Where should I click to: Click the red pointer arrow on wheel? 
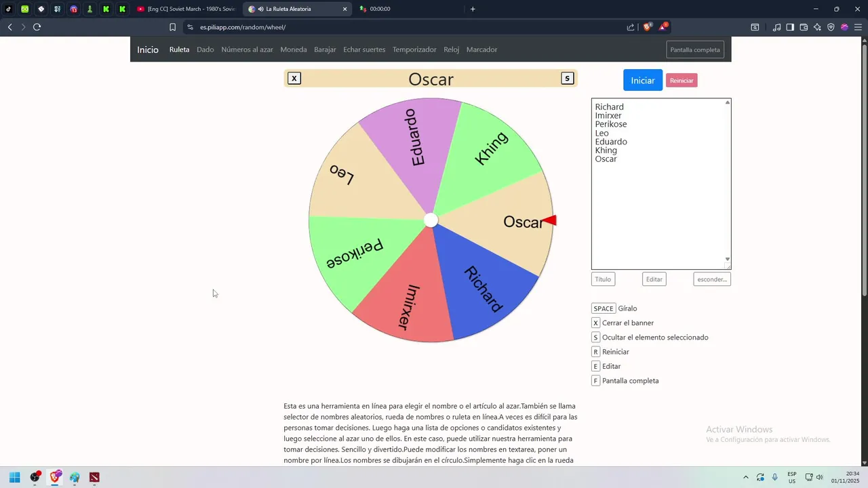549,220
